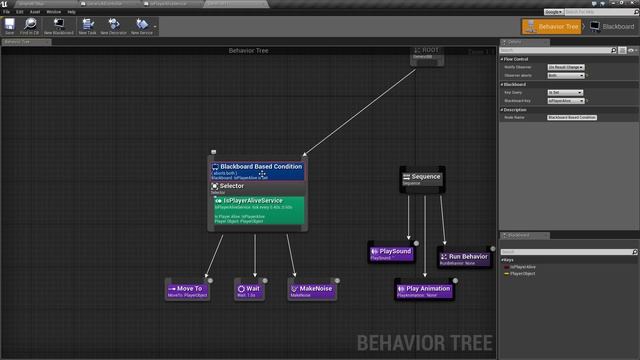
Task: Select the Wait task node
Action: (249, 290)
